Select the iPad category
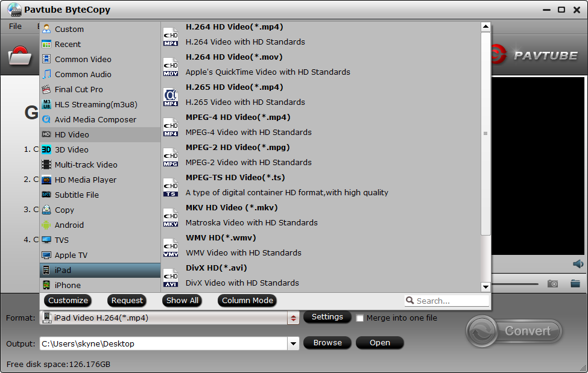Viewport: 588px width, 373px height. tap(100, 270)
